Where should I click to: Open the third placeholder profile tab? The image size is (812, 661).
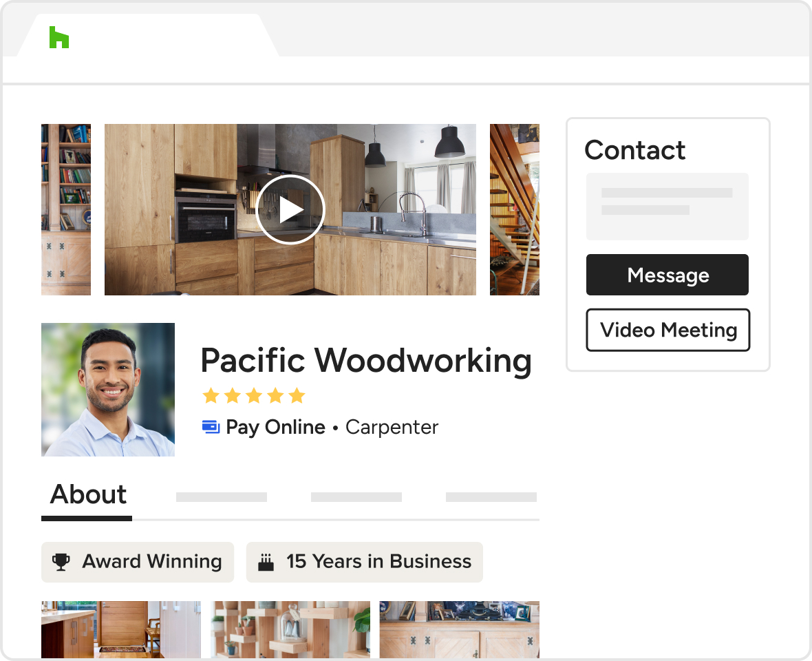pos(356,497)
